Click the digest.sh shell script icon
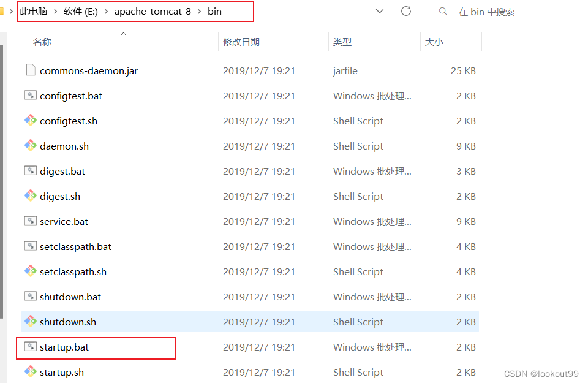The image size is (588, 383). (31, 196)
